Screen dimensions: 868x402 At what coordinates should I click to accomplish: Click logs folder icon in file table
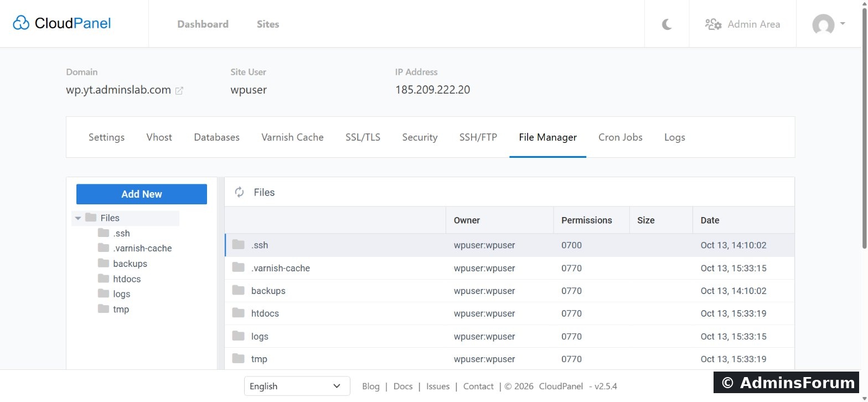(239, 336)
